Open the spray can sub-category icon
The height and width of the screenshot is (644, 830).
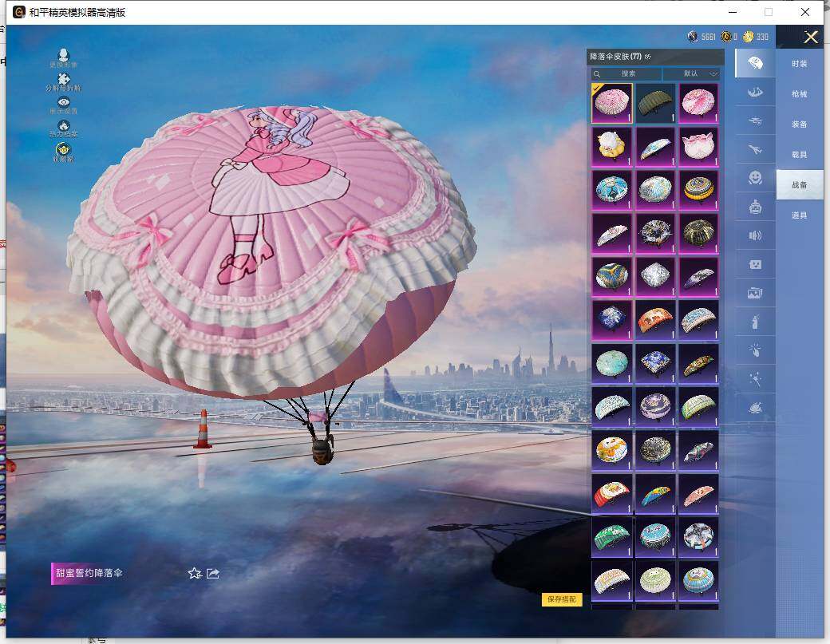coord(755,322)
